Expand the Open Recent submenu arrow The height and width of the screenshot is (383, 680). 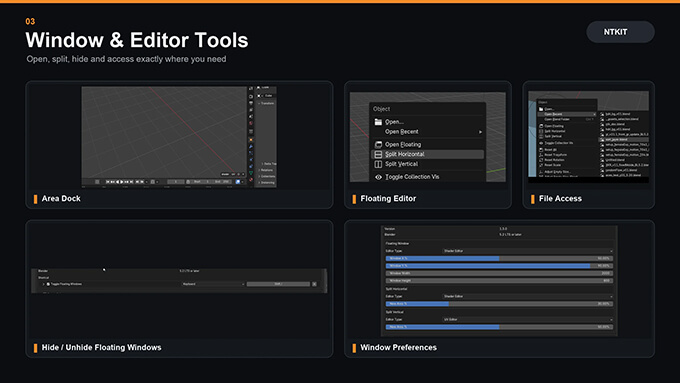pos(480,132)
